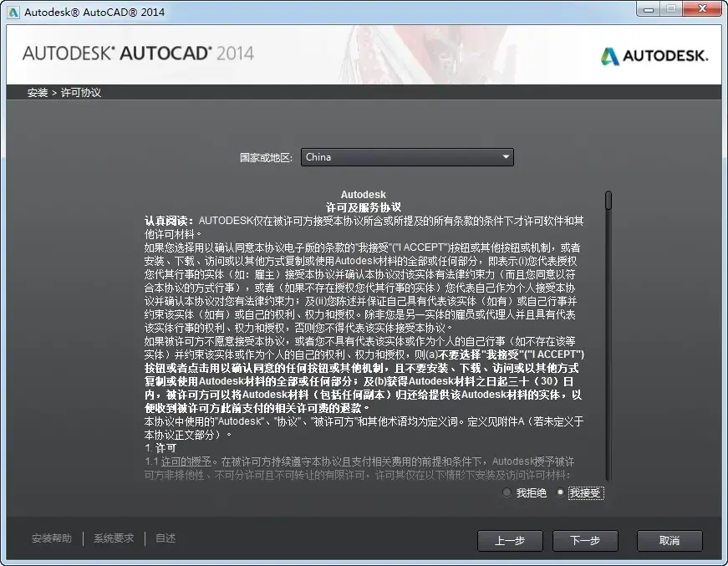The image size is (728, 566).
Task: Click the 安装 breadcrumb item
Action: click(x=38, y=93)
